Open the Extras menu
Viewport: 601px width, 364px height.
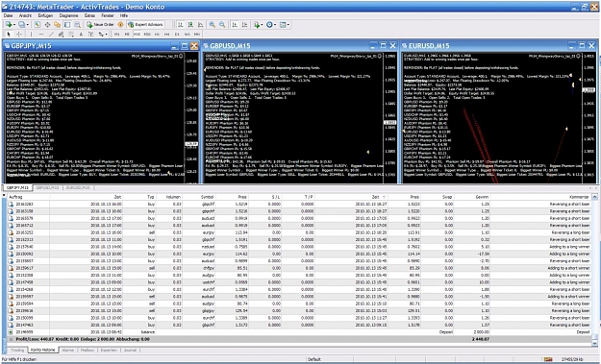coord(89,15)
